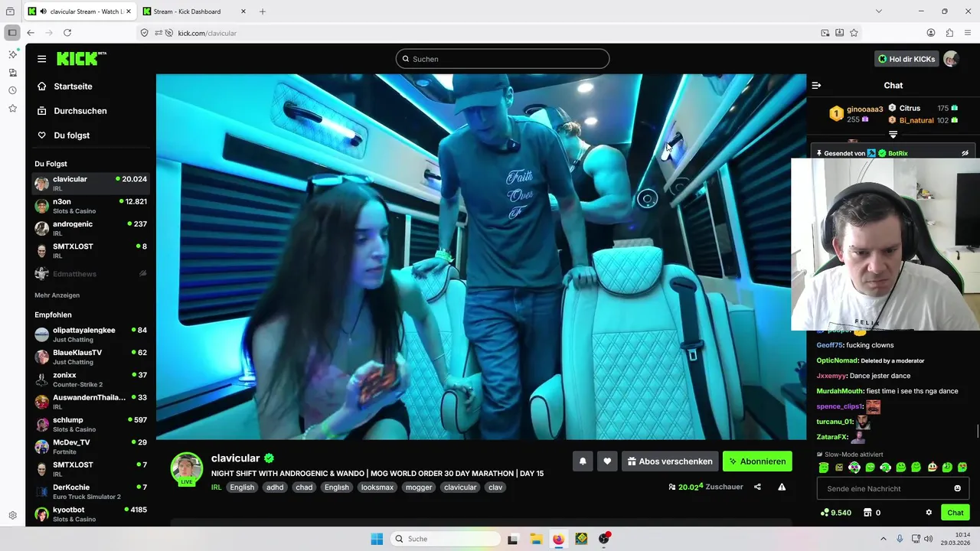
Task: Open kyootbot recommended channel
Action: pyautogui.click(x=91, y=514)
